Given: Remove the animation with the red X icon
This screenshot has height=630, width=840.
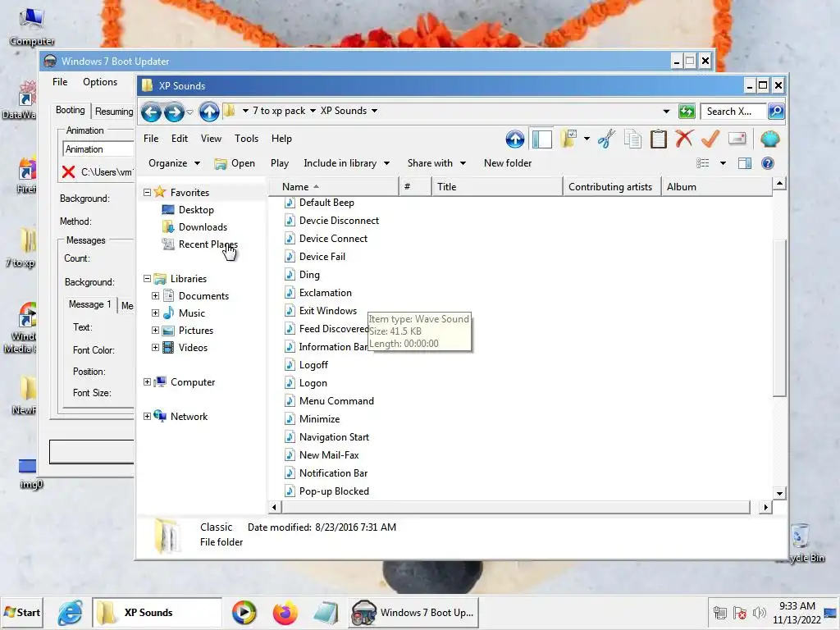Looking at the screenshot, I should (x=68, y=172).
